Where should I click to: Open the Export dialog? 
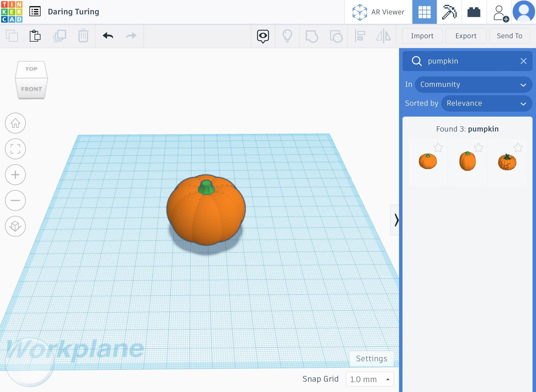click(x=466, y=36)
